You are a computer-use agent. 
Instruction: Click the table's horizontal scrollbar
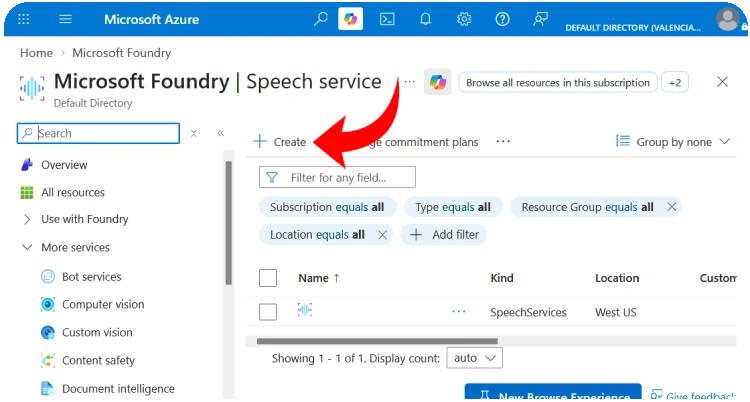coord(377,341)
